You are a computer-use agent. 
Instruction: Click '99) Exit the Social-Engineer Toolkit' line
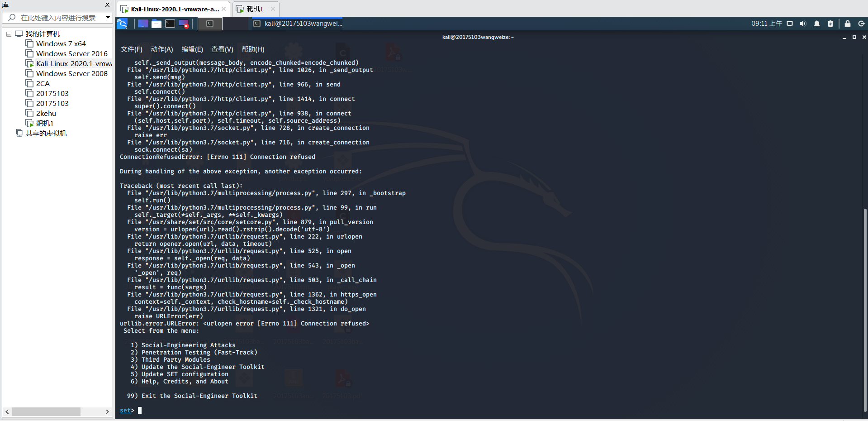pyautogui.click(x=192, y=396)
